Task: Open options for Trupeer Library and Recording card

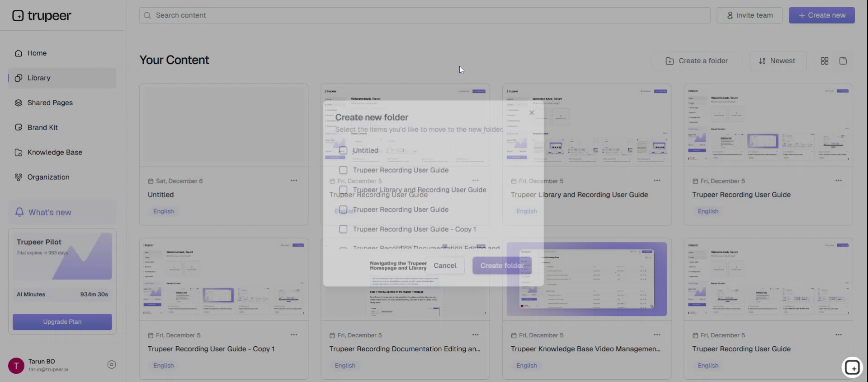Action: tap(657, 181)
